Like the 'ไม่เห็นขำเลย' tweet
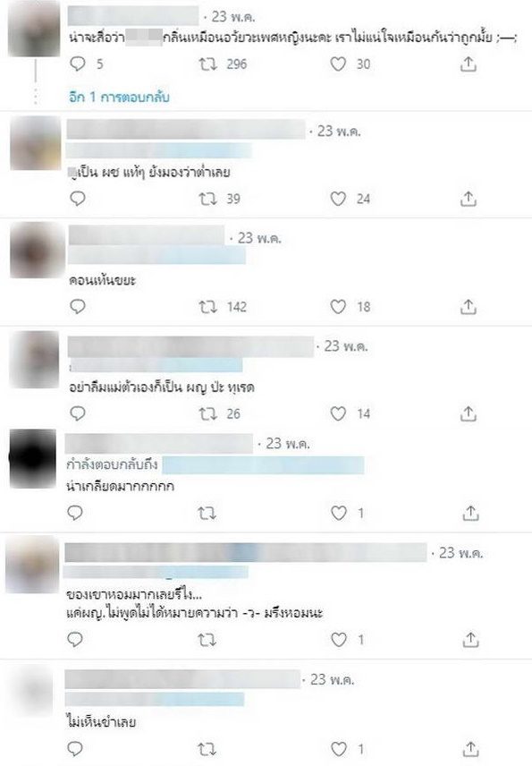 [339, 749]
